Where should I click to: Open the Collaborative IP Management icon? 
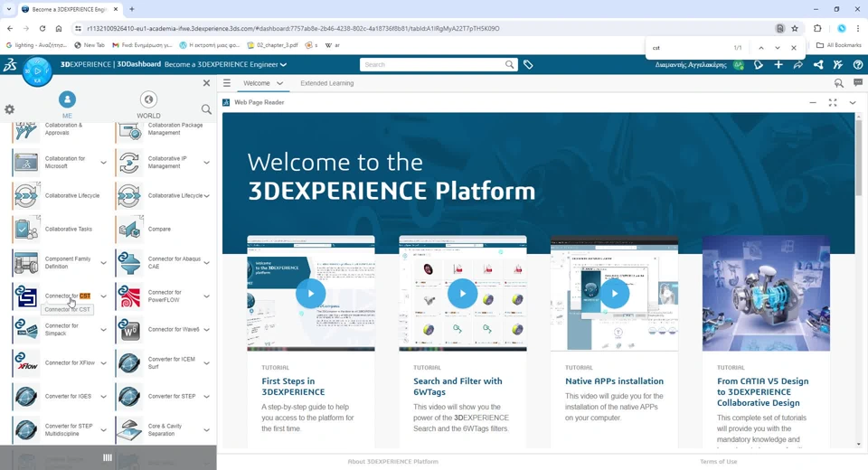tap(129, 162)
